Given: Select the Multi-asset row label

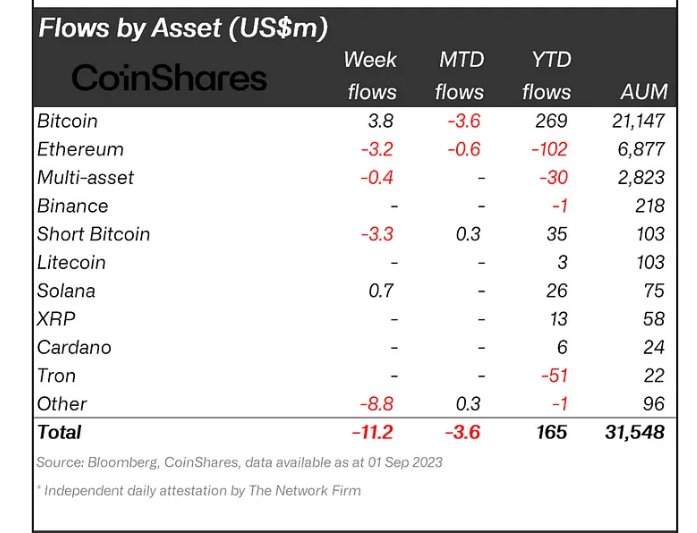Looking at the screenshot, I should pos(85,177).
